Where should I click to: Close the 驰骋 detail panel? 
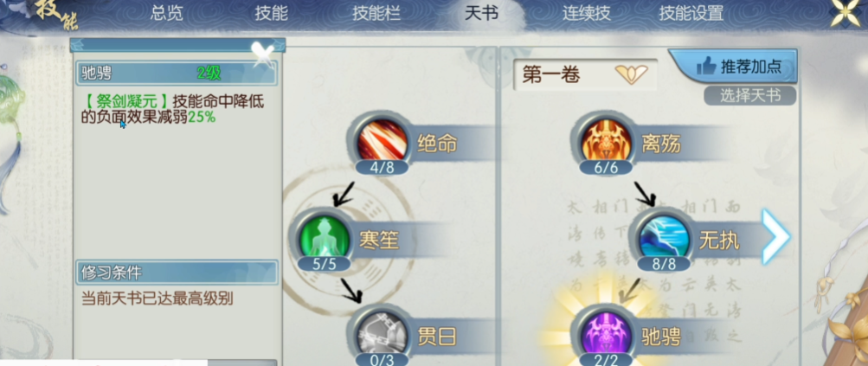(263, 54)
